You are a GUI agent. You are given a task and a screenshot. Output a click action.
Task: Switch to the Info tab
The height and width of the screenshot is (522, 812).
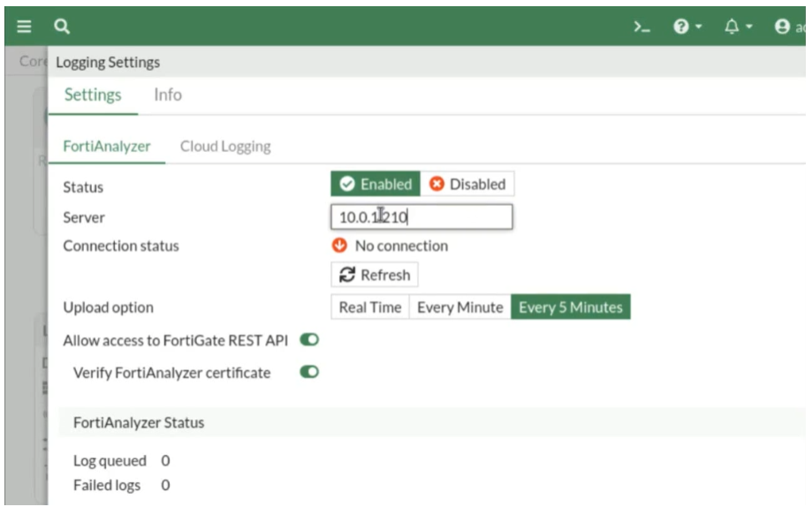[x=168, y=95]
